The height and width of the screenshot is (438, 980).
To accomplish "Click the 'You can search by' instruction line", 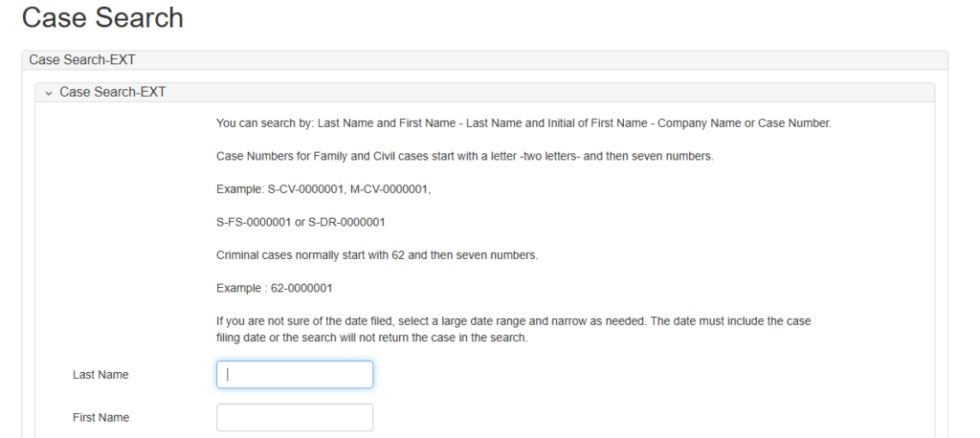I will pos(523,123).
